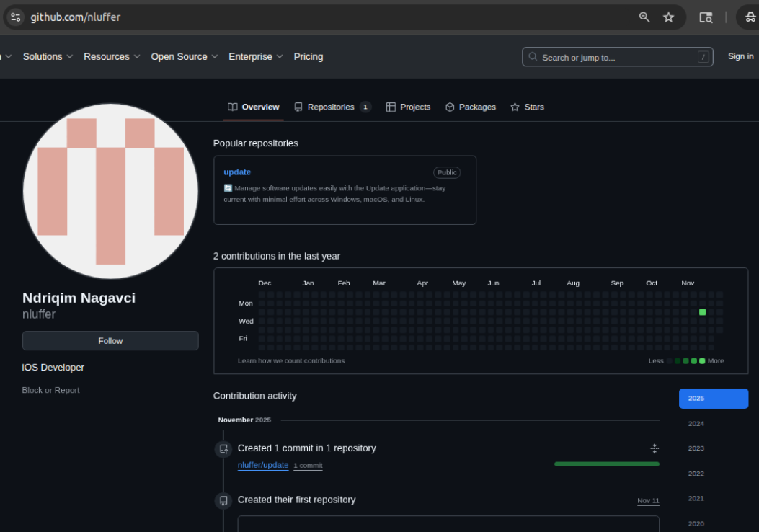Click the zoom magnifier icon in address bar
The width and height of the screenshot is (759, 532).
click(x=644, y=17)
